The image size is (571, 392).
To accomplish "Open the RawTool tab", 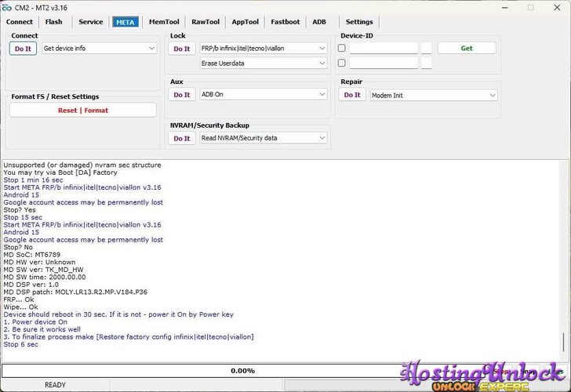I will coord(205,22).
